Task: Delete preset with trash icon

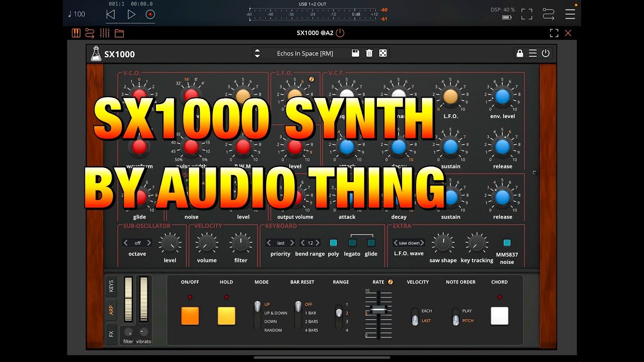Action: click(369, 53)
